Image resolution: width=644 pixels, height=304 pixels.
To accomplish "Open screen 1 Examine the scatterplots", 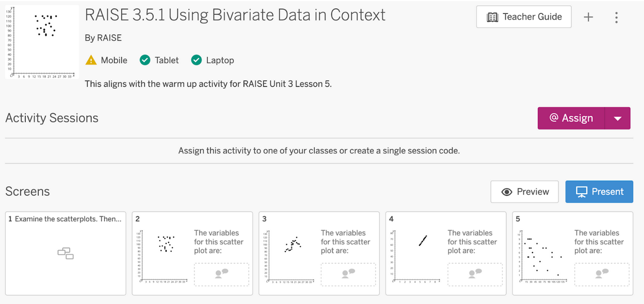I will [66, 253].
